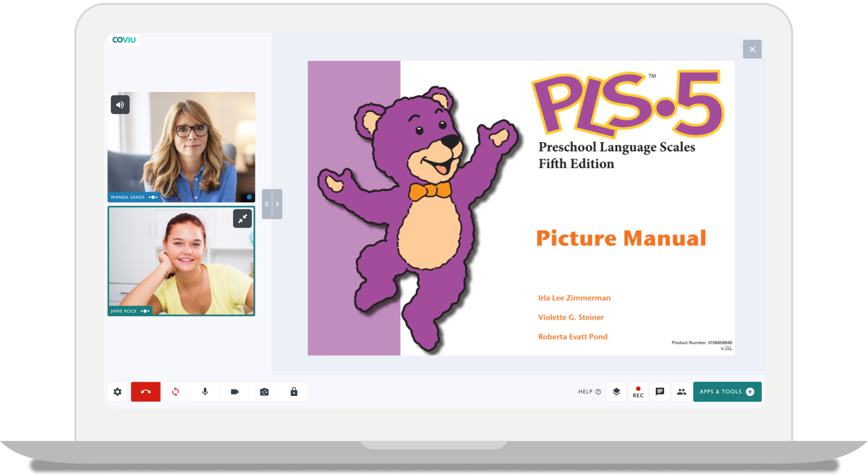Open the chat panel
868x476 pixels.
(660, 392)
